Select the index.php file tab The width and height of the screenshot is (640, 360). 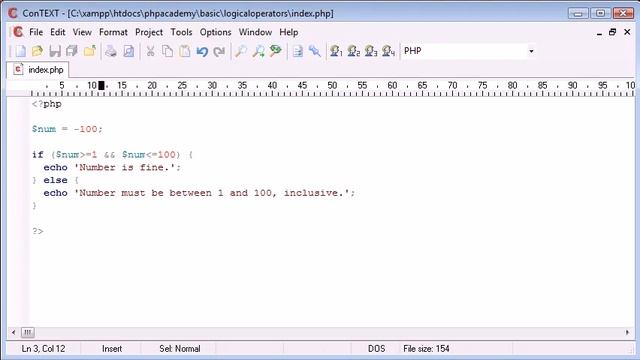coord(38,70)
